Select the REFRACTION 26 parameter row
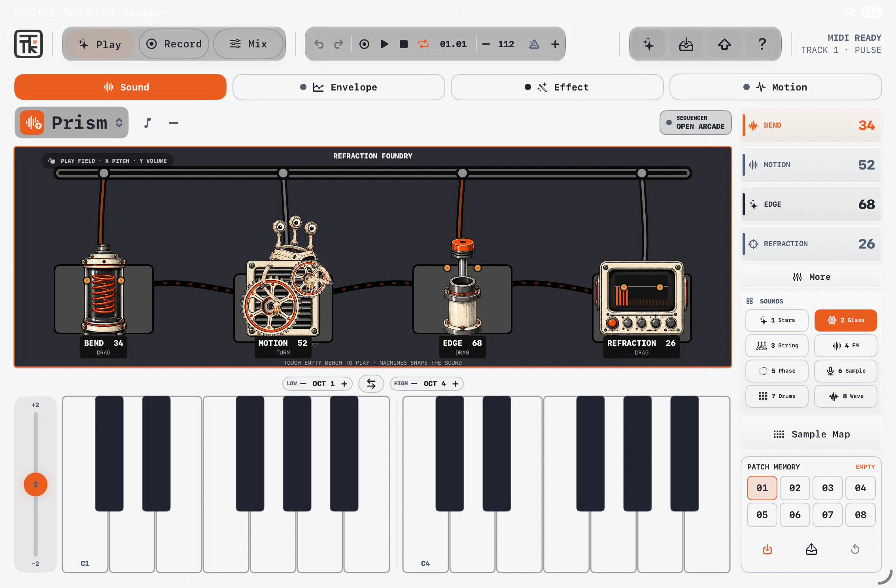Screen dimensions: 896x588 click(811, 244)
